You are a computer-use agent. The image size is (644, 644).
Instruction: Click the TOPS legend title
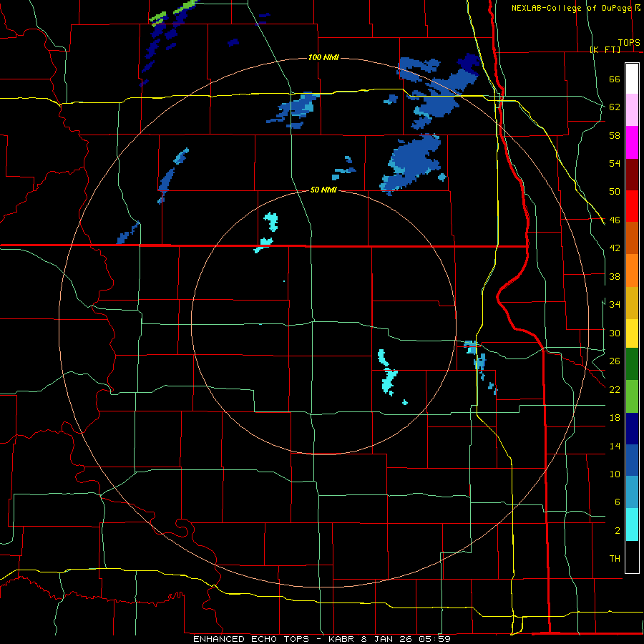[x=629, y=43]
